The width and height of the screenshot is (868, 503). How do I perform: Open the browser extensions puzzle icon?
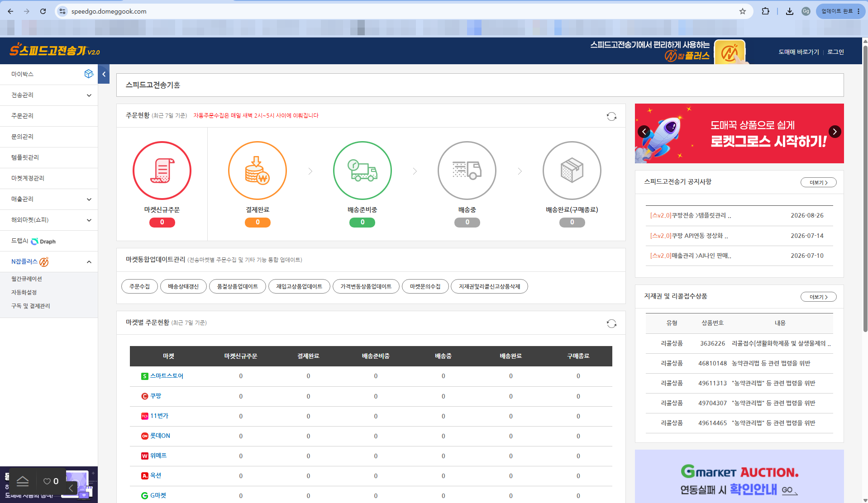coord(765,11)
